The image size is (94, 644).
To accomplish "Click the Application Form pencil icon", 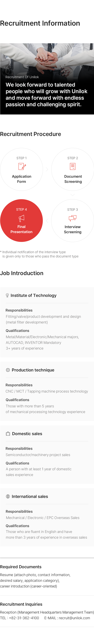I will tap(22, 166).
